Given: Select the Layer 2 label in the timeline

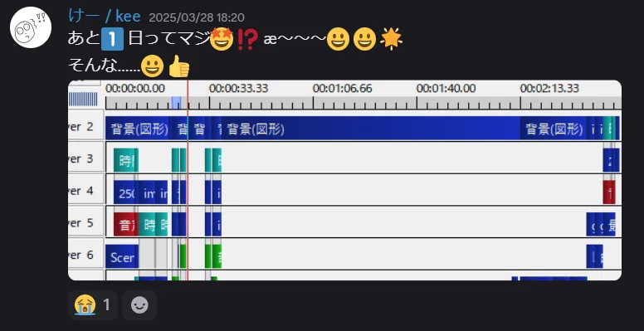Looking at the screenshot, I should coord(85,126).
